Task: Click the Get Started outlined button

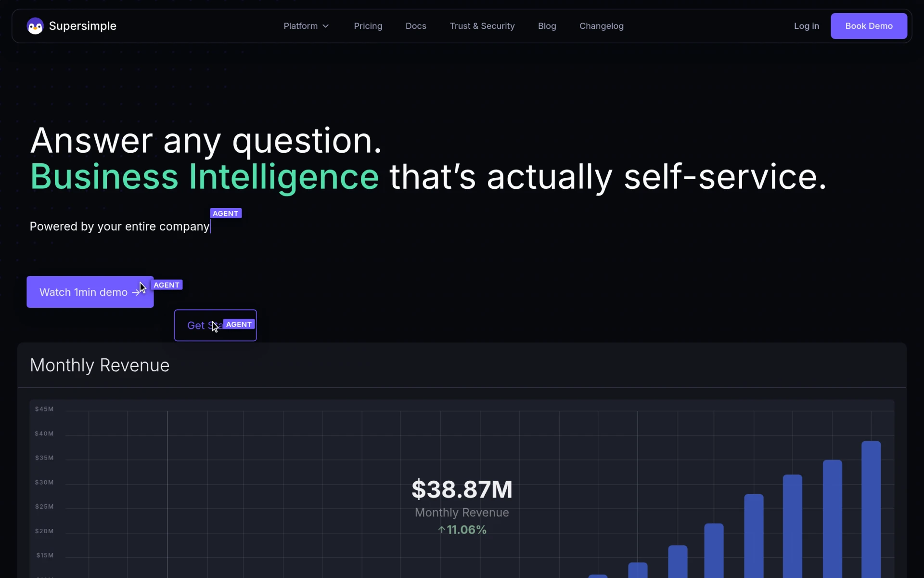Action: [216, 326]
